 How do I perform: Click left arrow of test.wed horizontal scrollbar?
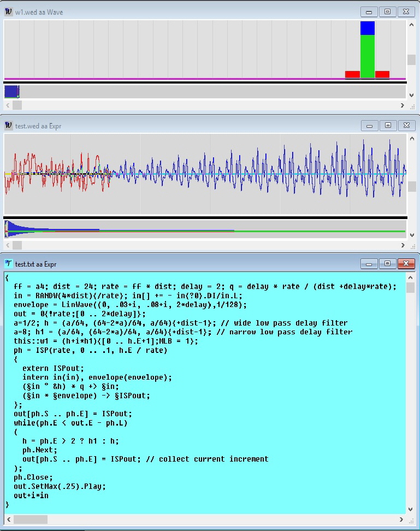tap(8, 244)
